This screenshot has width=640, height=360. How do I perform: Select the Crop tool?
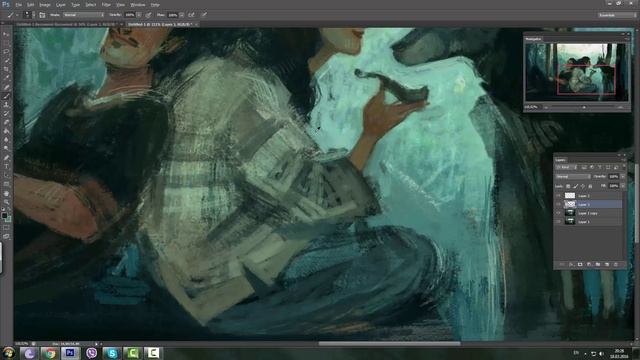coord(6,69)
